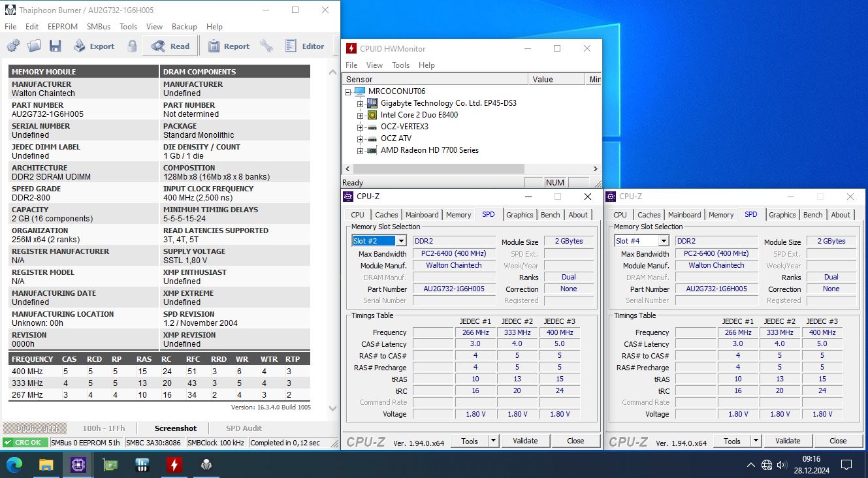
Task: Click the Read toolbar button
Action: pyautogui.click(x=170, y=46)
